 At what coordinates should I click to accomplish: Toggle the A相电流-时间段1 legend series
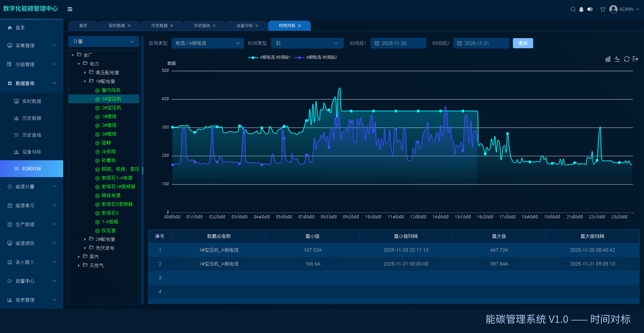point(269,57)
